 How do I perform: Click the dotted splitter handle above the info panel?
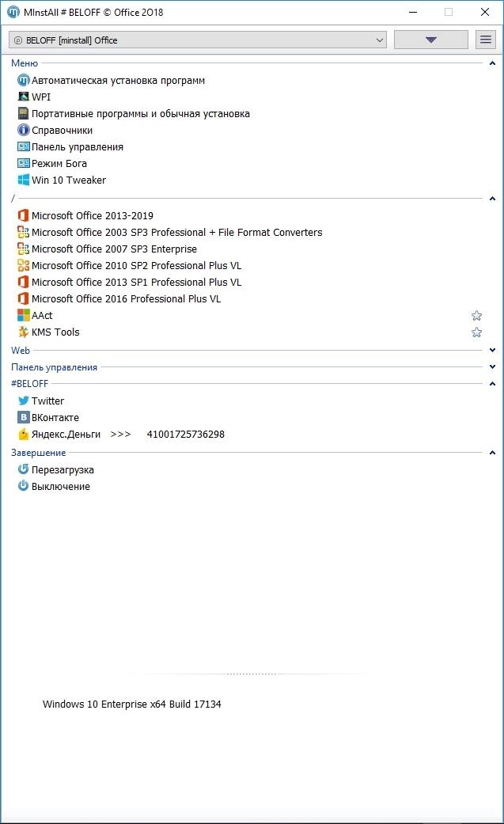252,674
